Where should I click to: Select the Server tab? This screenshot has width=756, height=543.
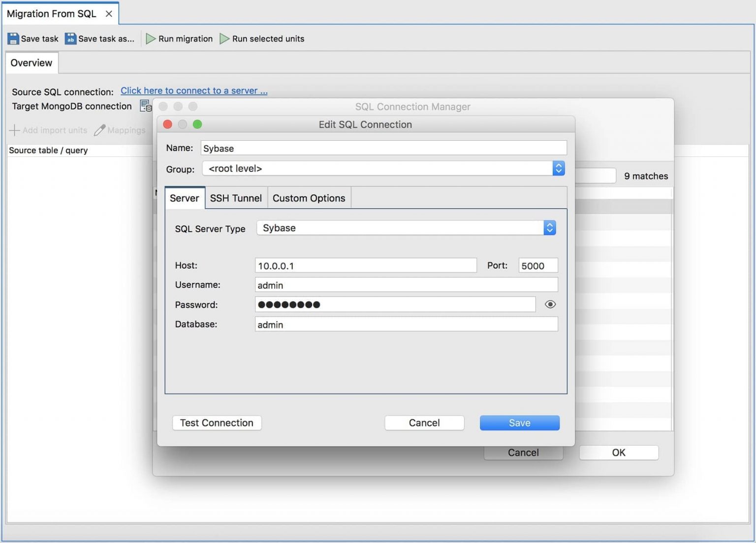pos(185,198)
